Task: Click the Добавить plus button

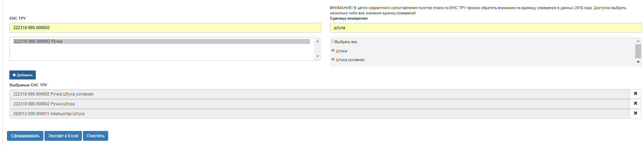Action: click(22, 75)
